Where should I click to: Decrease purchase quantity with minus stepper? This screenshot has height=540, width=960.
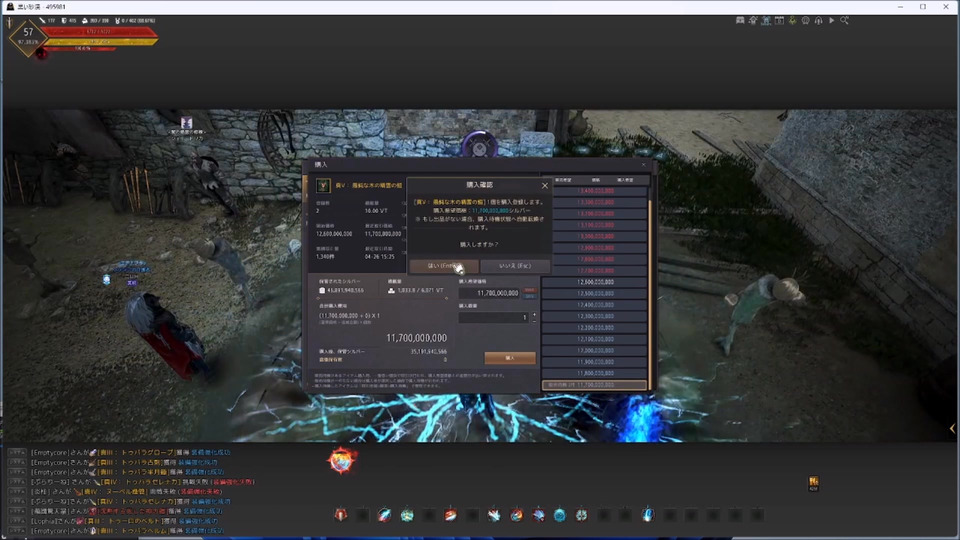(534, 321)
